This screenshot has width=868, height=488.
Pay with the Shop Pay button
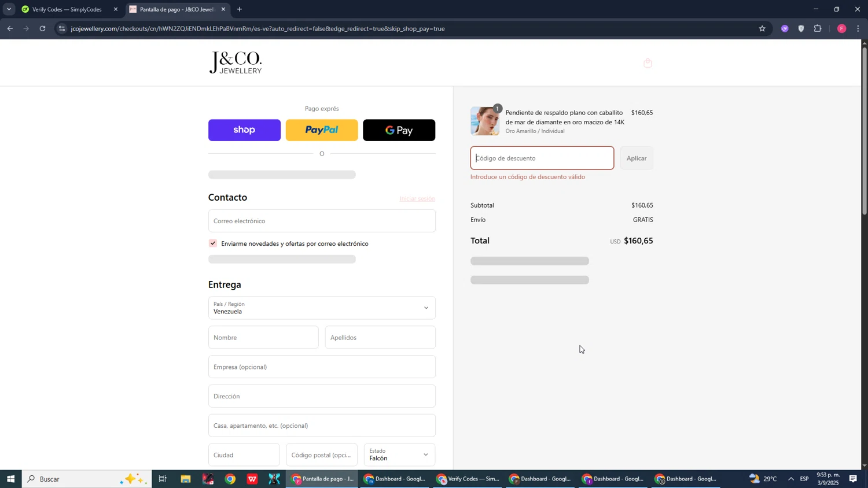click(244, 130)
